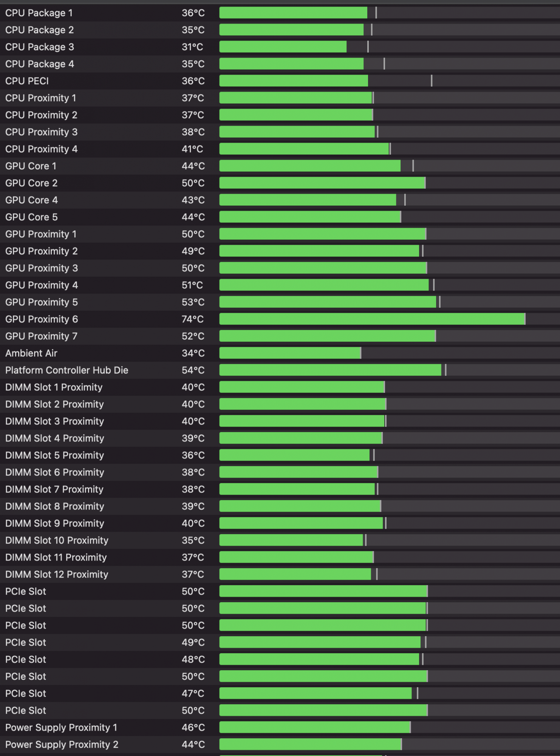Click the Platform Controller Hub Die label
Screen dimensions: 560x756
(x=67, y=370)
